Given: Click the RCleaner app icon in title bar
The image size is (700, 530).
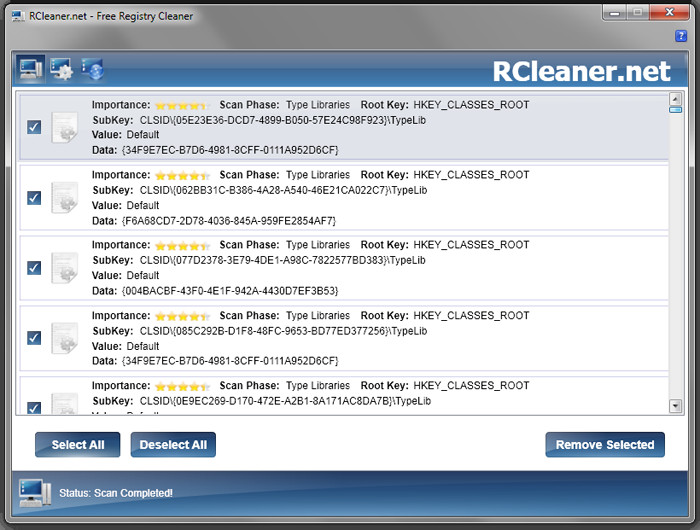Looking at the screenshot, I should click(x=18, y=16).
